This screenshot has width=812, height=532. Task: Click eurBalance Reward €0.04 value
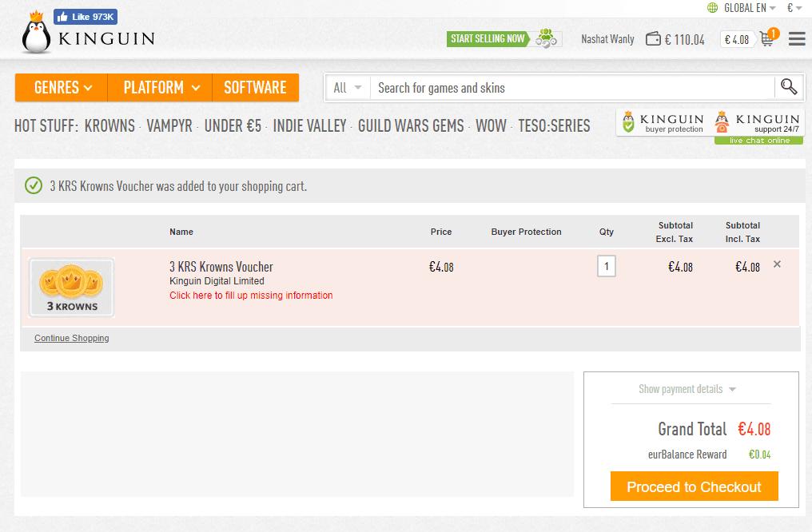[x=760, y=455]
